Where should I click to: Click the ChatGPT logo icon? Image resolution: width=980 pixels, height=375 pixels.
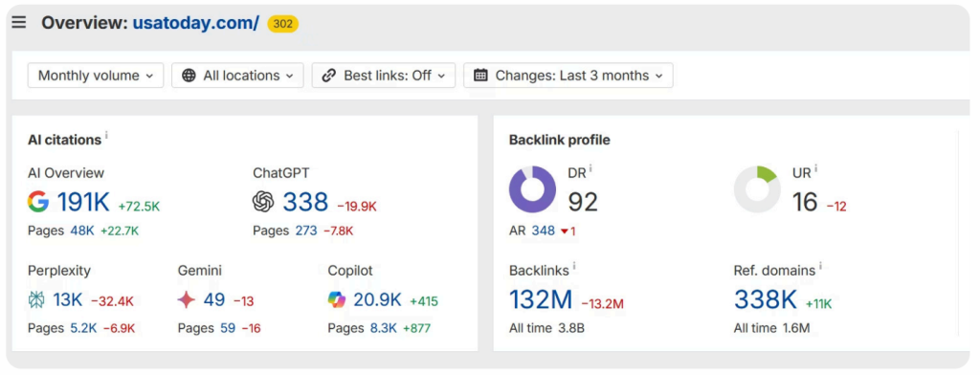pos(263,202)
